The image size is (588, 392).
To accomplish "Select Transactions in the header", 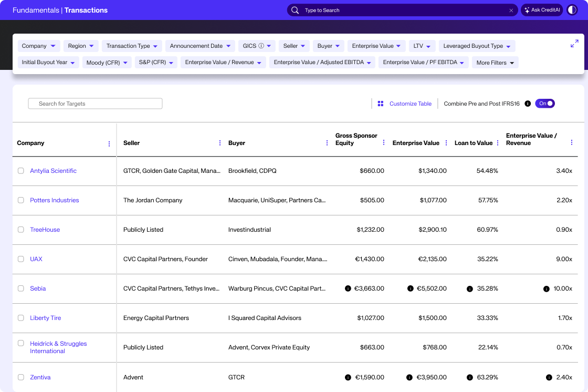I will coord(86,10).
